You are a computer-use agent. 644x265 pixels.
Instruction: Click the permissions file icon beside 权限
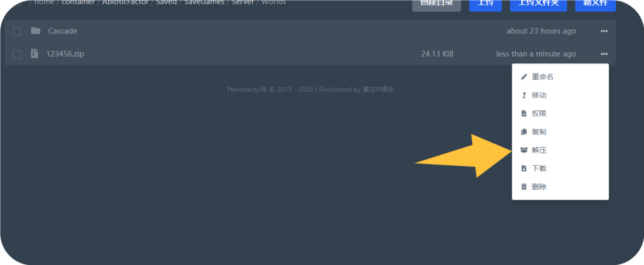point(524,114)
